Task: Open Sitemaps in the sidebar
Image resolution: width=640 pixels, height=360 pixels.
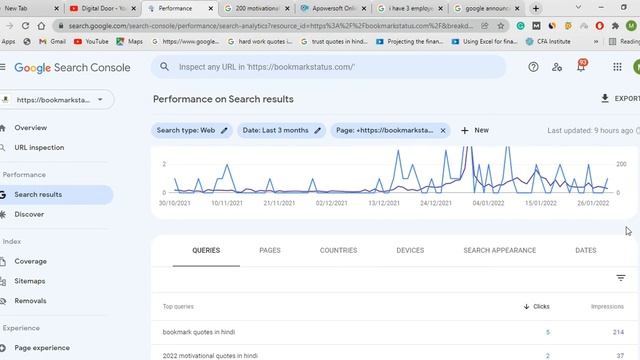Action: click(29, 281)
